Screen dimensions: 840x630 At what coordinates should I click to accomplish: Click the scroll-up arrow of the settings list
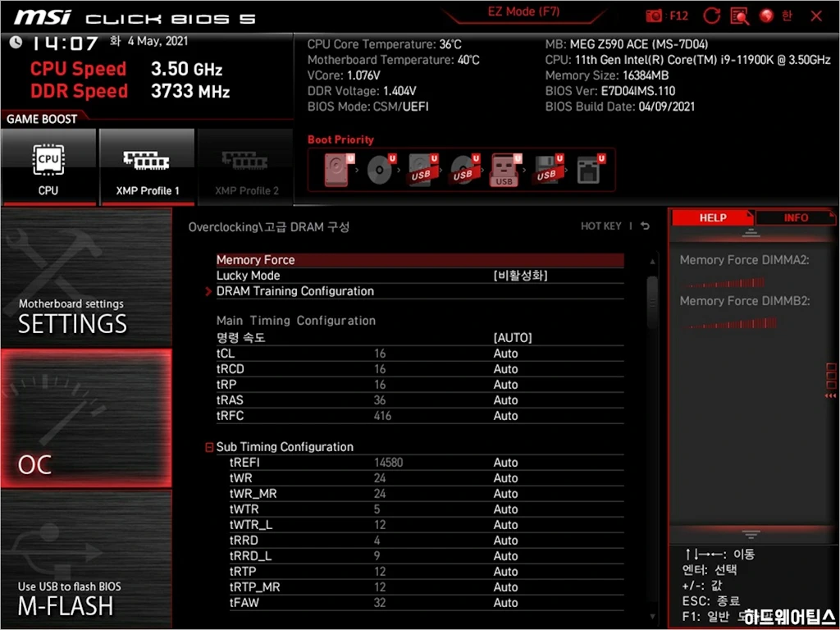652,262
